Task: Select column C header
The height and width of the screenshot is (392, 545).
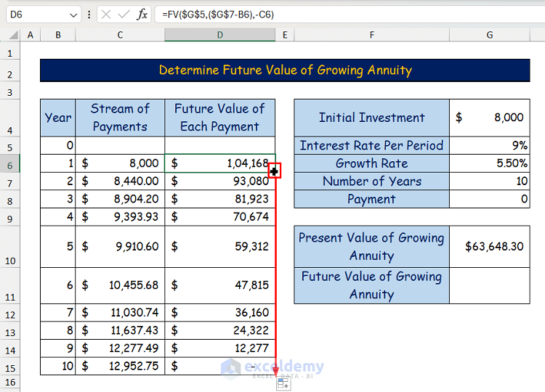Action: click(120, 35)
